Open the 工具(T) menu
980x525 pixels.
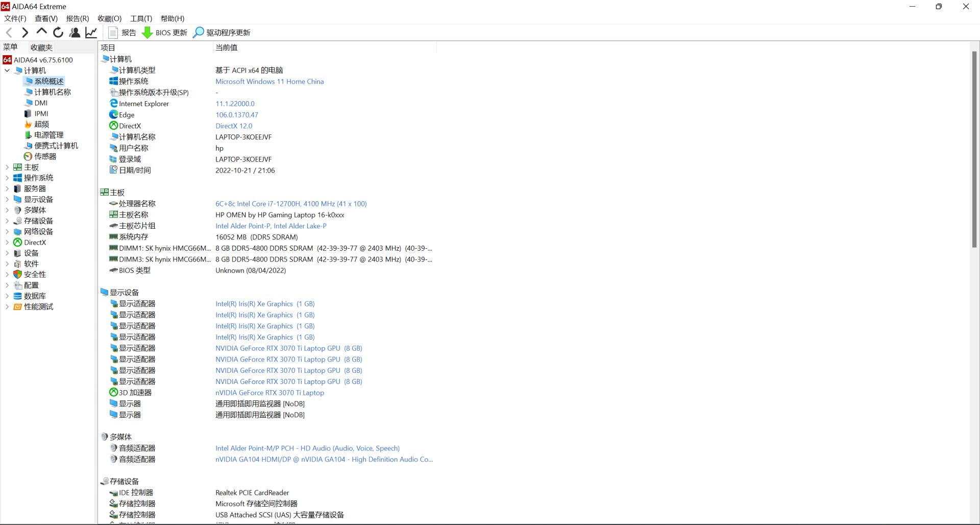pyautogui.click(x=141, y=18)
